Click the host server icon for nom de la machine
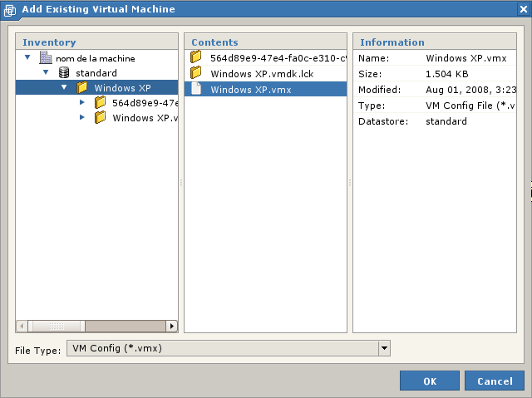532x398 pixels. [x=46, y=58]
